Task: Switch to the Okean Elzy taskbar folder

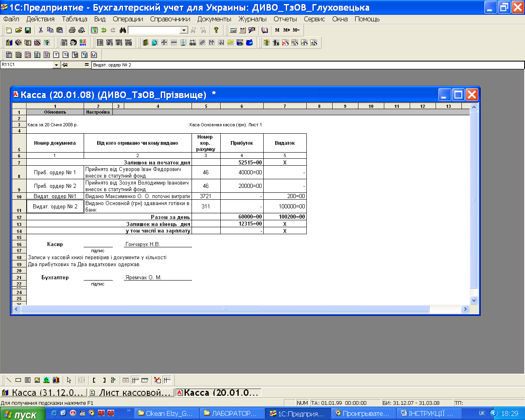Action: point(167,413)
